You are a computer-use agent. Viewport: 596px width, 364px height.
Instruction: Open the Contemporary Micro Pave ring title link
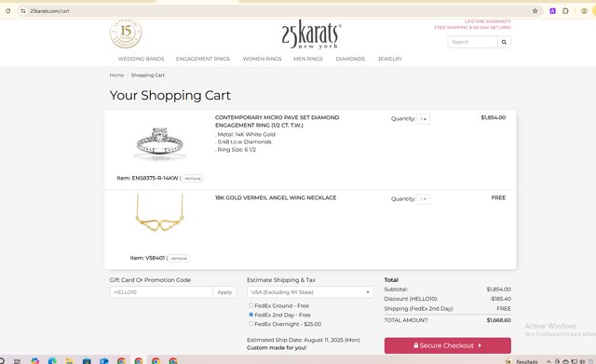277,121
